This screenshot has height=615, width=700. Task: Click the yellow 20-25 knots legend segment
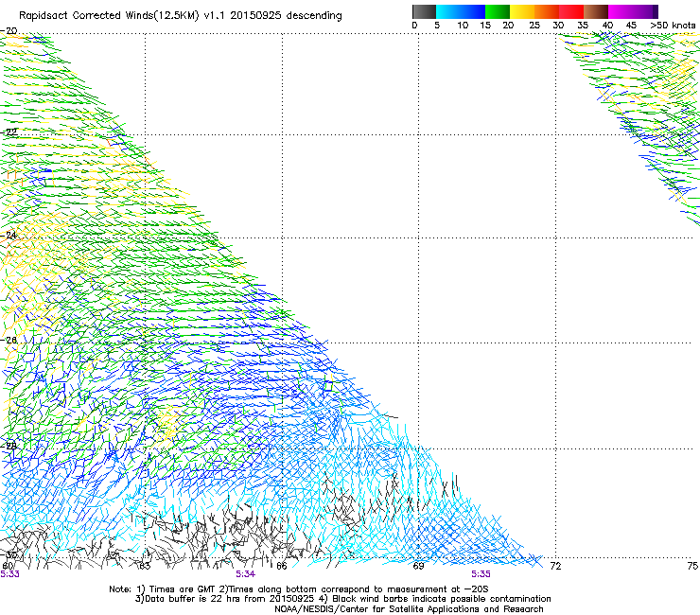(x=522, y=11)
